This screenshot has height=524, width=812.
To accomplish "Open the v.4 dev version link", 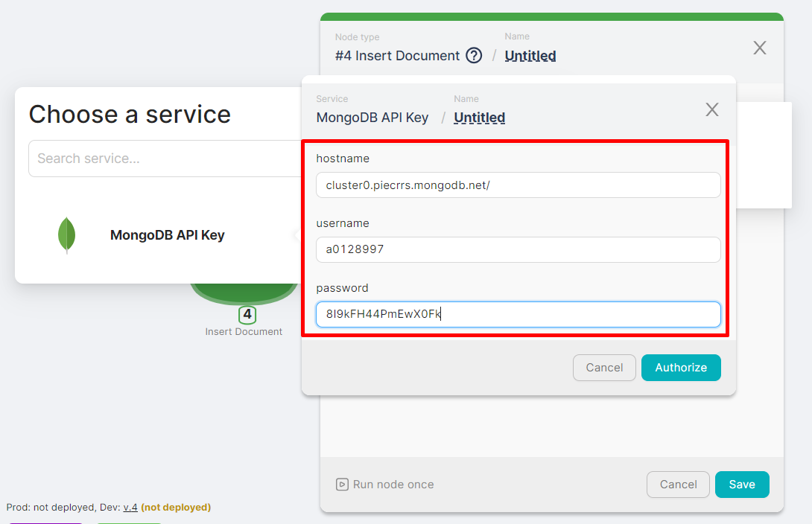I will tap(130, 508).
